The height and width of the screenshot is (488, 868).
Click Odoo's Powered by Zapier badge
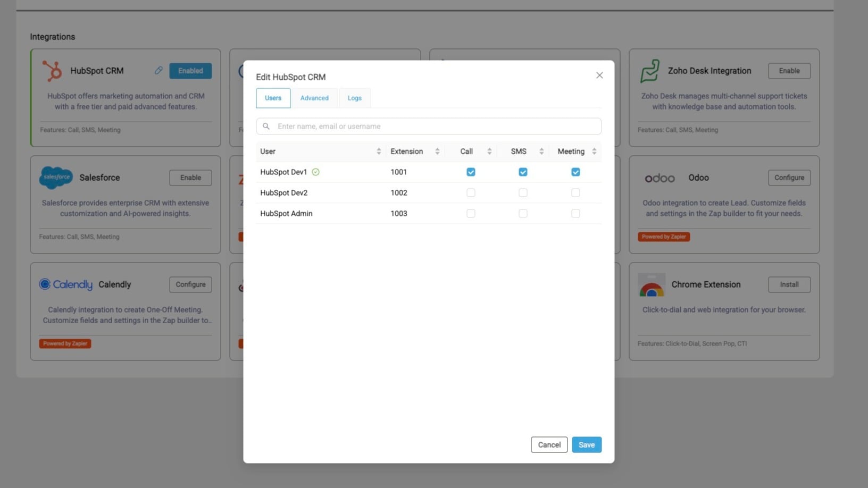(664, 237)
